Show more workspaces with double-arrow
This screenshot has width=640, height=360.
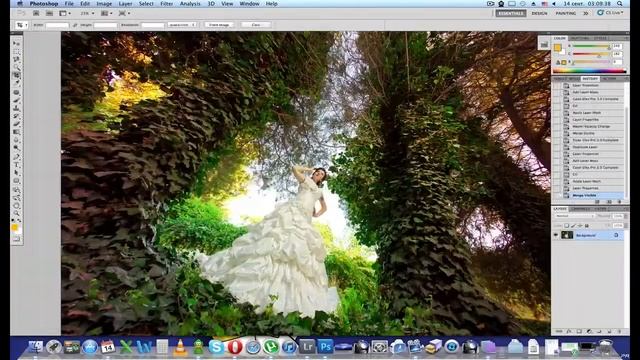(x=585, y=13)
